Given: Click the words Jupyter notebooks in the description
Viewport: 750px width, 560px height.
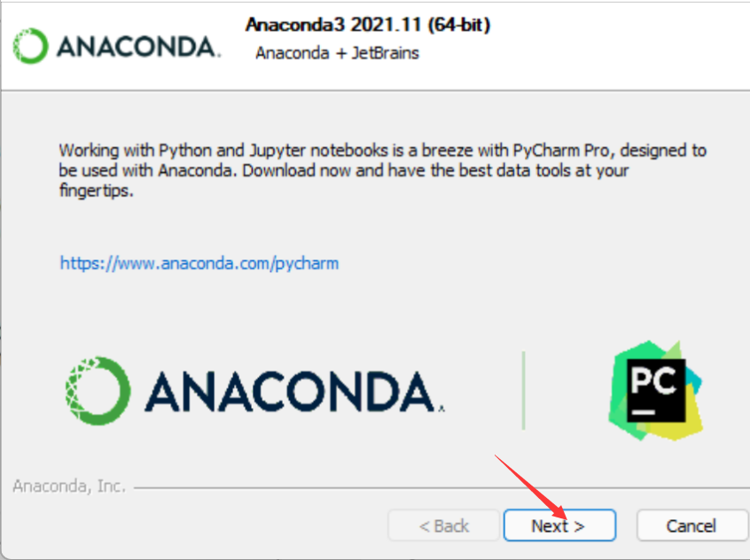Looking at the screenshot, I should pyautogui.click(x=318, y=150).
